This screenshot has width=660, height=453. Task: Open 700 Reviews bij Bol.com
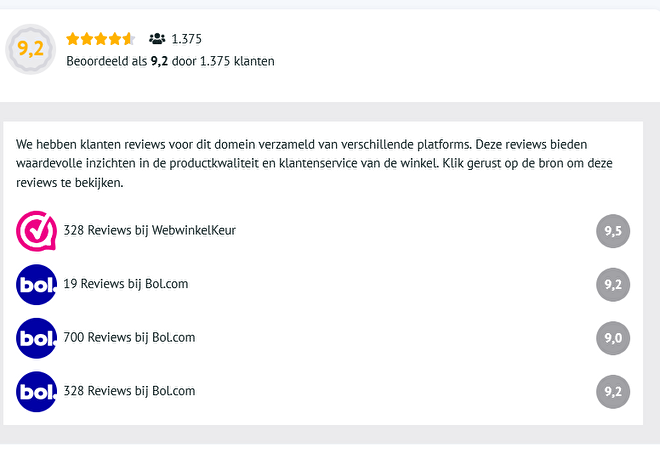[129, 337]
